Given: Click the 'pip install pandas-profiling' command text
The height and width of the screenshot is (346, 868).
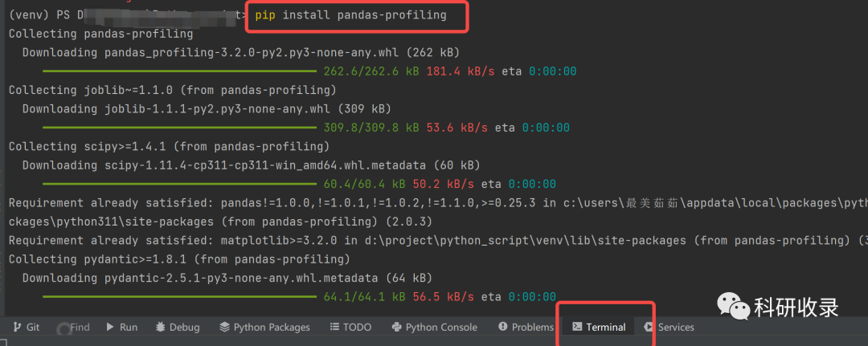Looking at the screenshot, I should (x=351, y=15).
